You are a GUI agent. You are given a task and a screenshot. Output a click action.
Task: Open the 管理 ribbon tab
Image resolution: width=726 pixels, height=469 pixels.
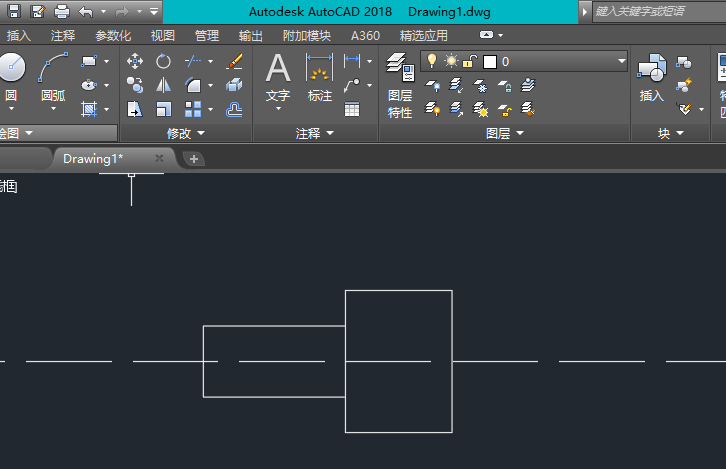pyautogui.click(x=207, y=36)
